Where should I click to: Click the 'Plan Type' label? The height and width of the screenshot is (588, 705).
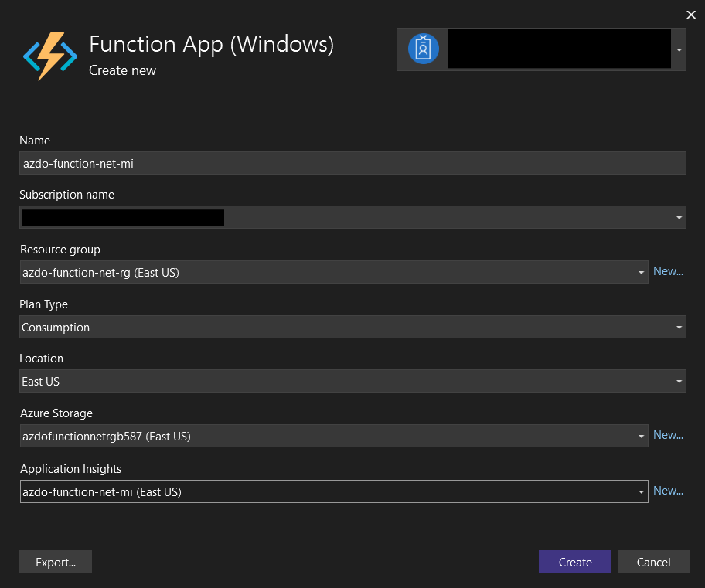(x=43, y=304)
